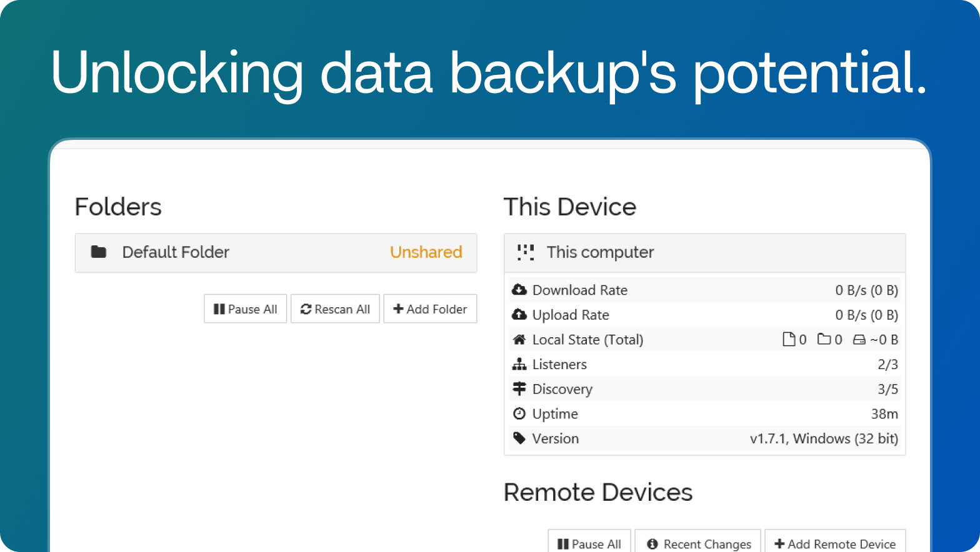Click the Local State home icon
This screenshot has height=552, width=980.
(519, 340)
